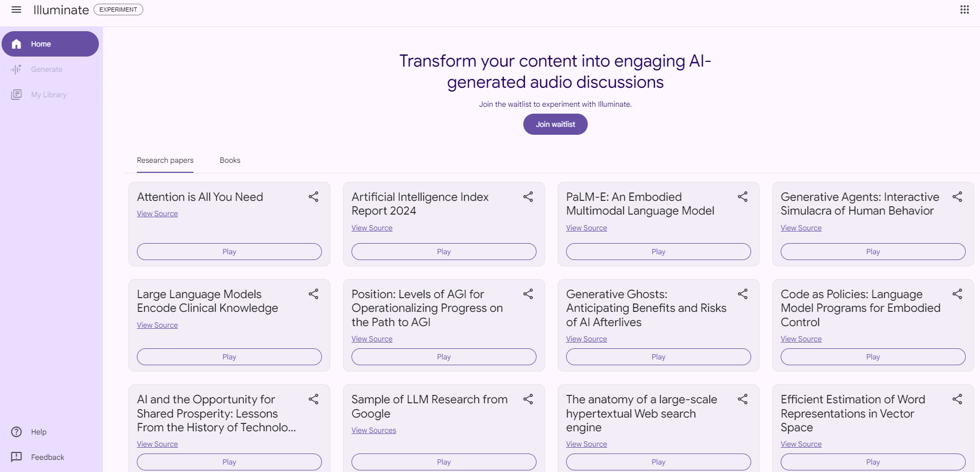Click the Join waitlist button
Image resolution: width=980 pixels, height=472 pixels.
click(556, 124)
